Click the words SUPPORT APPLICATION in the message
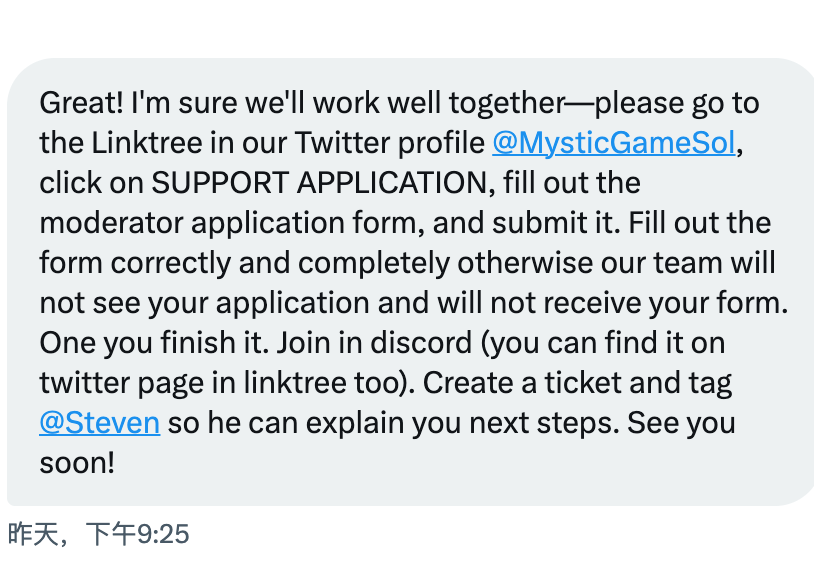 [x=319, y=183]
